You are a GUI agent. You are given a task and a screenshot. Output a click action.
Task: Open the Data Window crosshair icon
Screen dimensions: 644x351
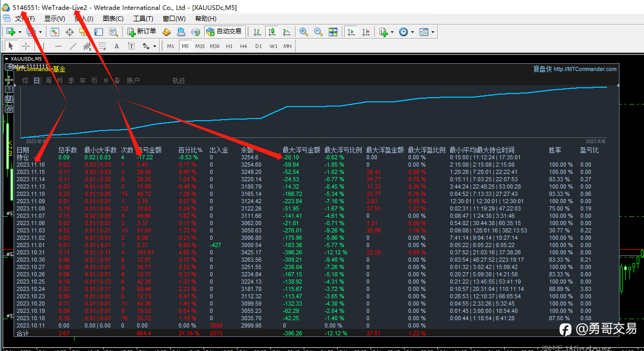coord(69,32)
